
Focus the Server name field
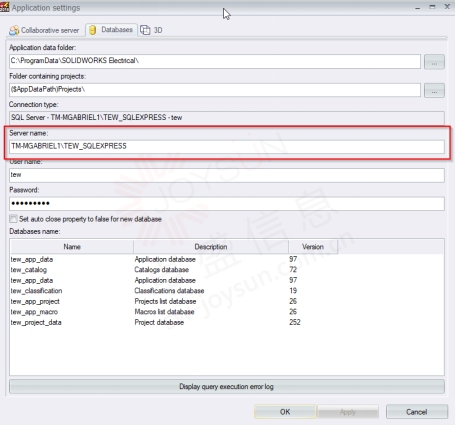point(227,146)
